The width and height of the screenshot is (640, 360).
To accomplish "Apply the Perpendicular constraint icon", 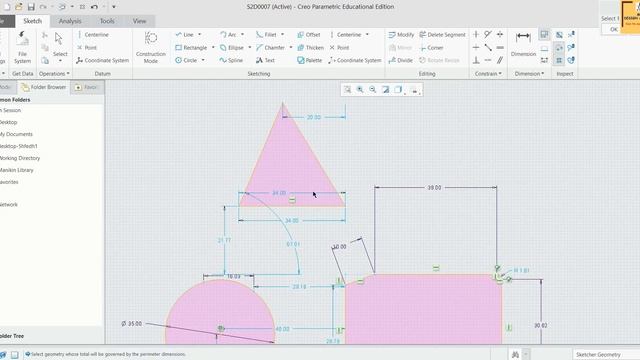I will click(x=476, y=60).
